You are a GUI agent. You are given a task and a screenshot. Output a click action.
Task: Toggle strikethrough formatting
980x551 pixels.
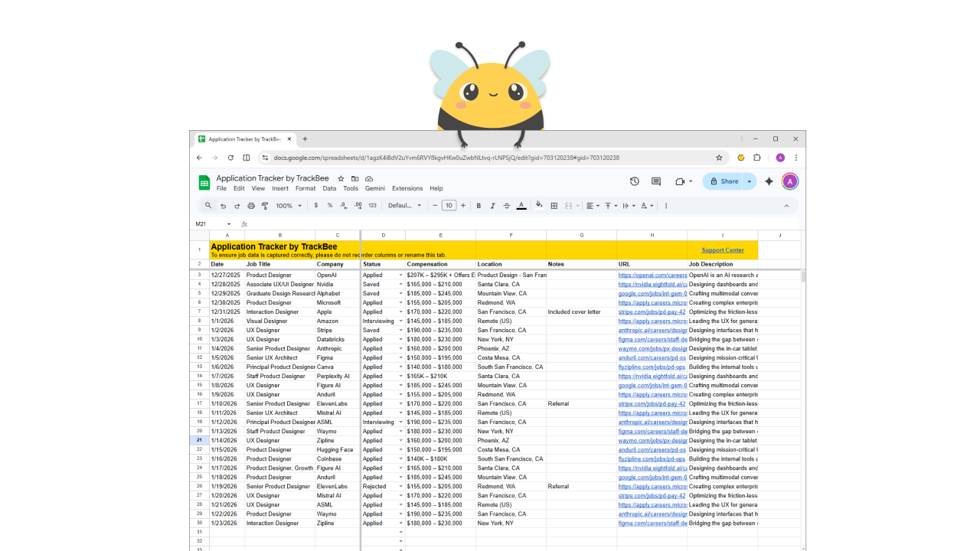pyautogui.click(x=506, y=205)
